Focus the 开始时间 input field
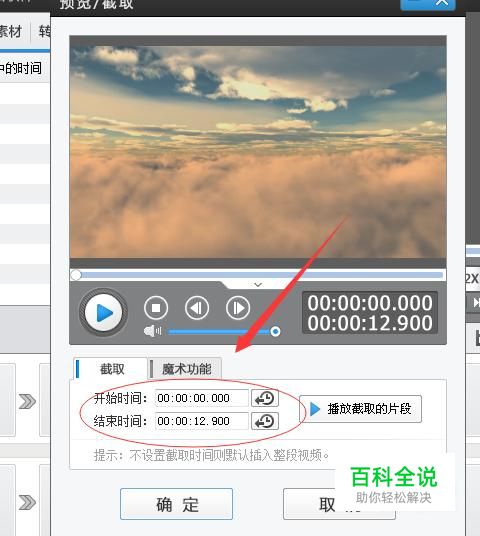This screenshot has width=480, height=536. pyautogui.click(x=201, y=398)
